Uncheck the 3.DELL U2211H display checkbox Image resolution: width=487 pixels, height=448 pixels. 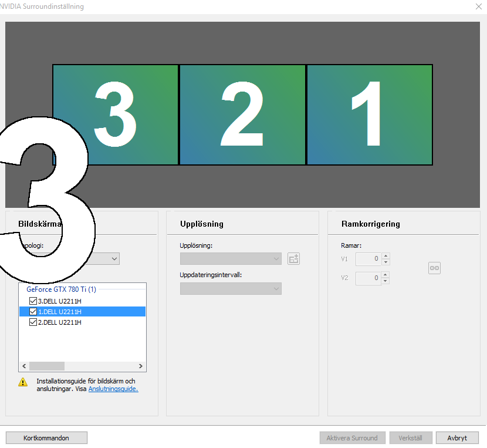pyautogui.click(x=33, y=301)
